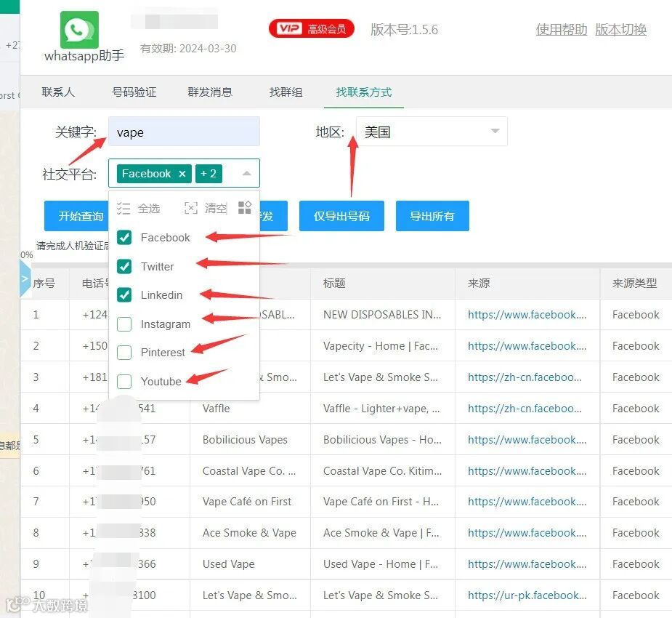Open the 群发消息 tab

(x=210, y=92)
